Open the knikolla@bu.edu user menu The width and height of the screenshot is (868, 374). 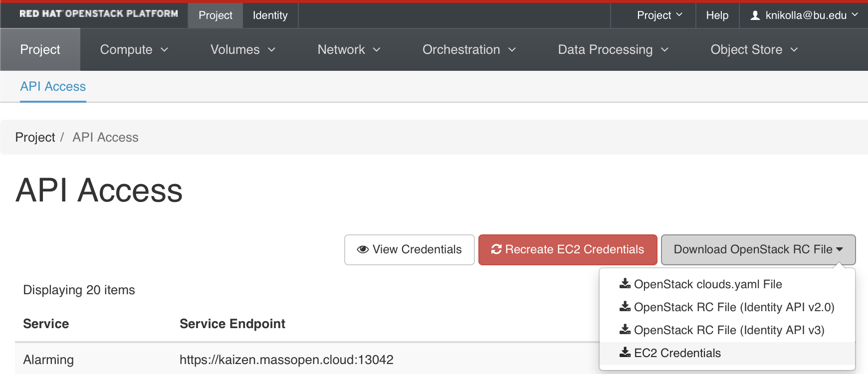pos(804,15)
